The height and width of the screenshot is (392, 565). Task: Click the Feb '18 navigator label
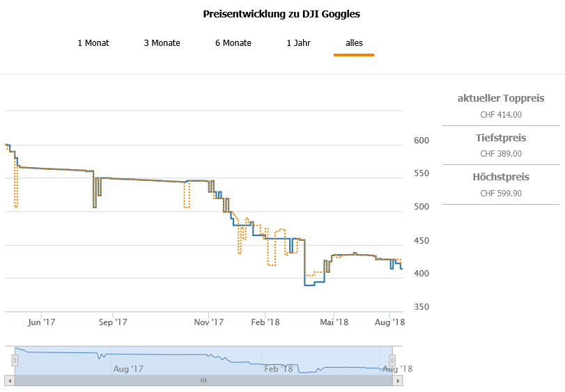279,368
